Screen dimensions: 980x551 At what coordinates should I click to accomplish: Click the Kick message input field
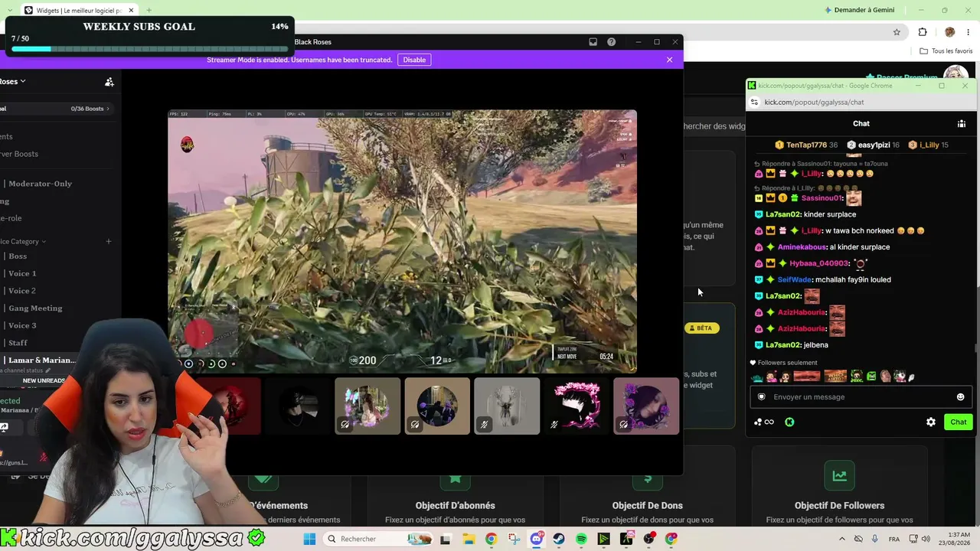pyautogui.click(x=861, y=397)
